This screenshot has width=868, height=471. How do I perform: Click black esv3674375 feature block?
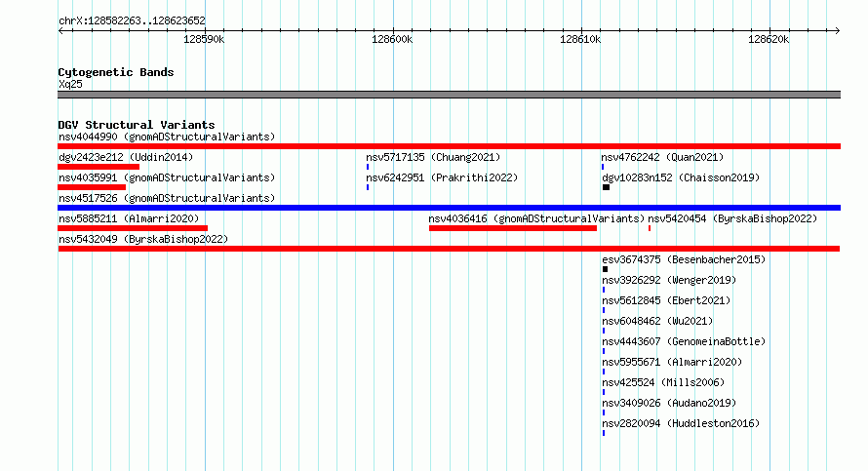click(x=605, y=269)
